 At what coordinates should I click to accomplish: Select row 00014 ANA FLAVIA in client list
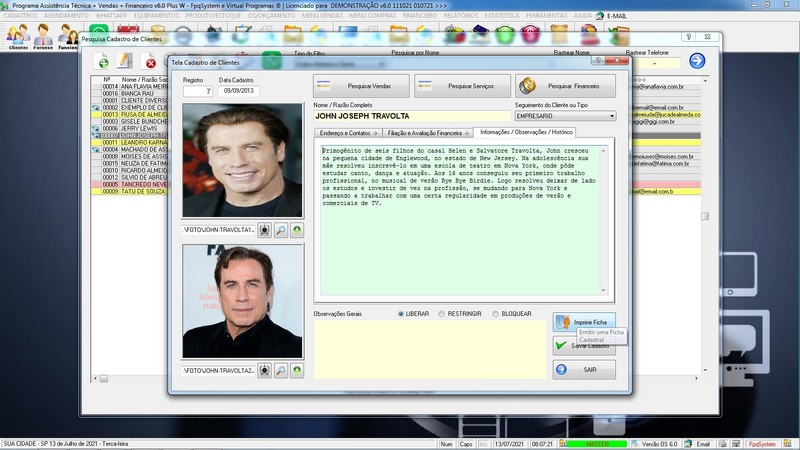pyautogui.click(x=130, y=87)
